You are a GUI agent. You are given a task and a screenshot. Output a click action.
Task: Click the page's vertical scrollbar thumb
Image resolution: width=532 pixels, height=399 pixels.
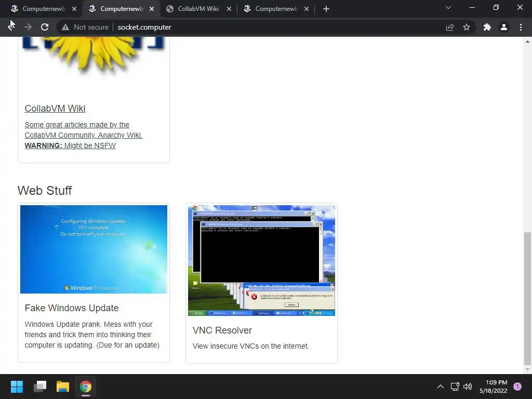527,298
